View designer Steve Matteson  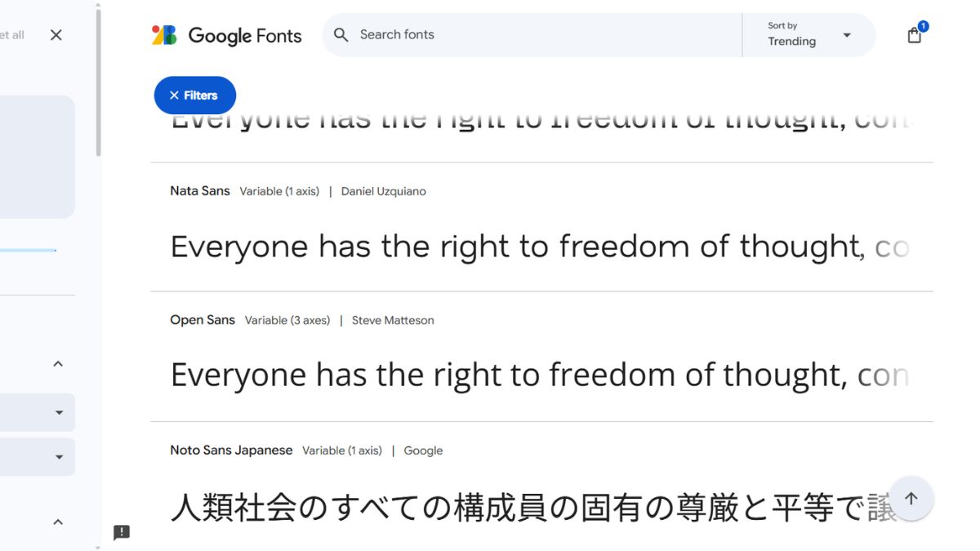[393, 321]
